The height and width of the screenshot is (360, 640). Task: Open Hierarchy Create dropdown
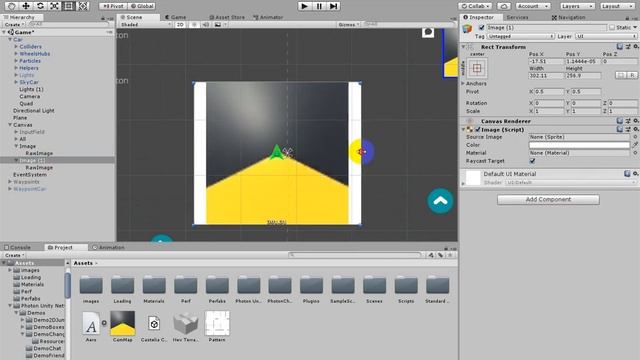coord(15,24)
